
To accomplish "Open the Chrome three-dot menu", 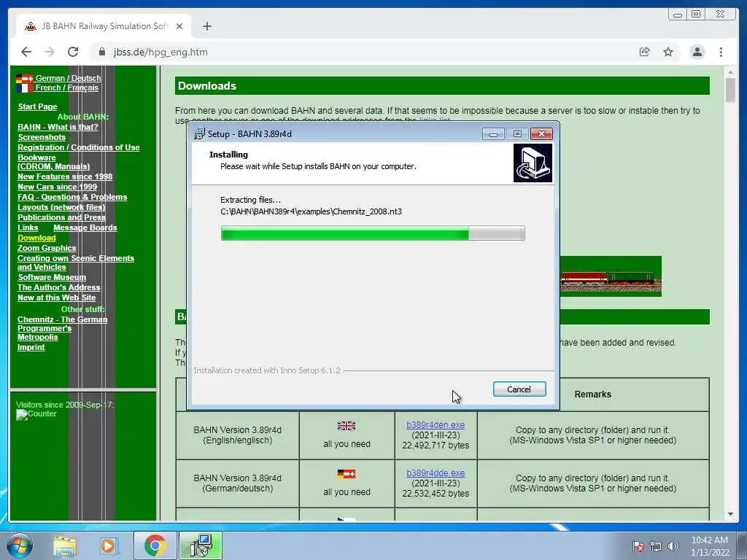I will [x=721, y=52].
